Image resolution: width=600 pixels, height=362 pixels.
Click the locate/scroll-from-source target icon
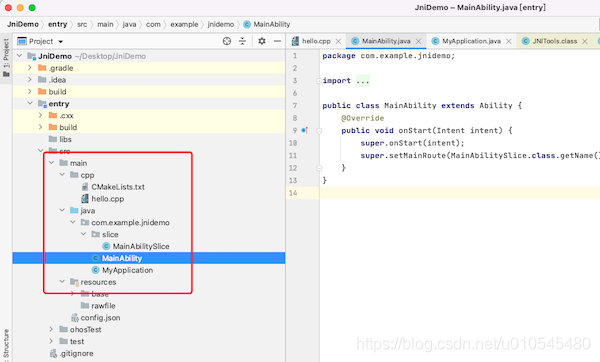pyautogui.click(x=227, y=41)
